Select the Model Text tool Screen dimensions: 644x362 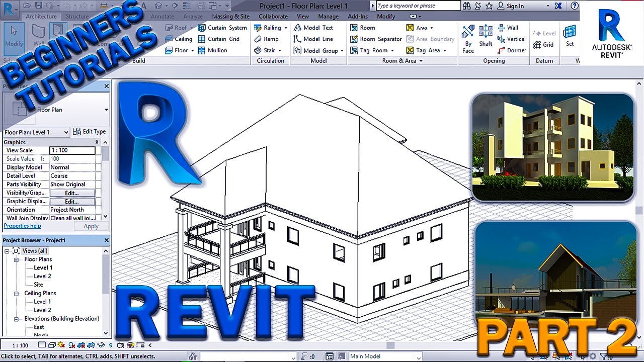click(x=313, y=28)
